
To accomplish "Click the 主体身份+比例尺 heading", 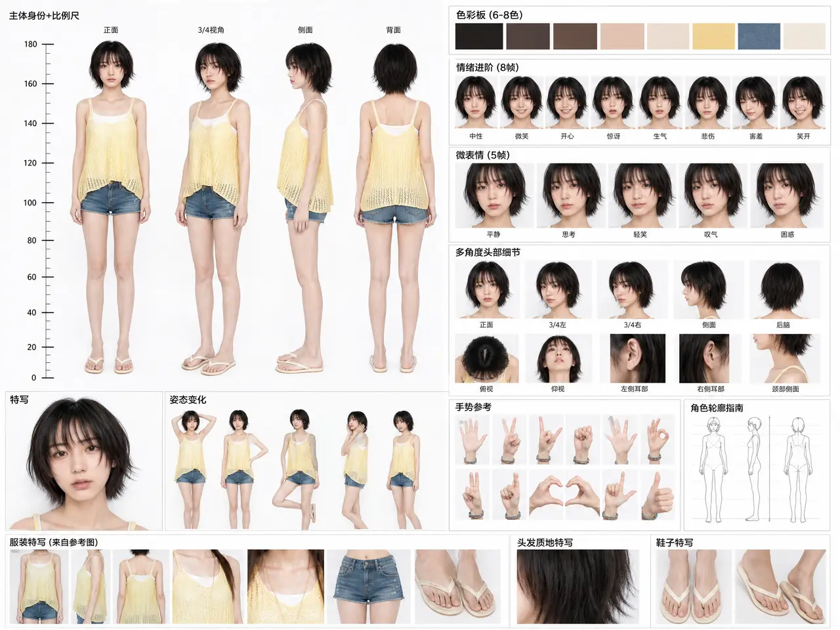I will (x=44, y=15).
